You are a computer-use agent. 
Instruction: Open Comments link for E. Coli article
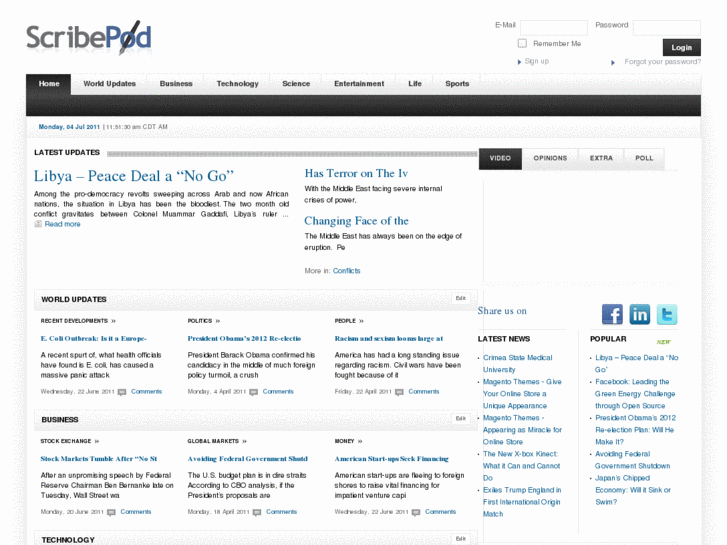click(146, 391)
